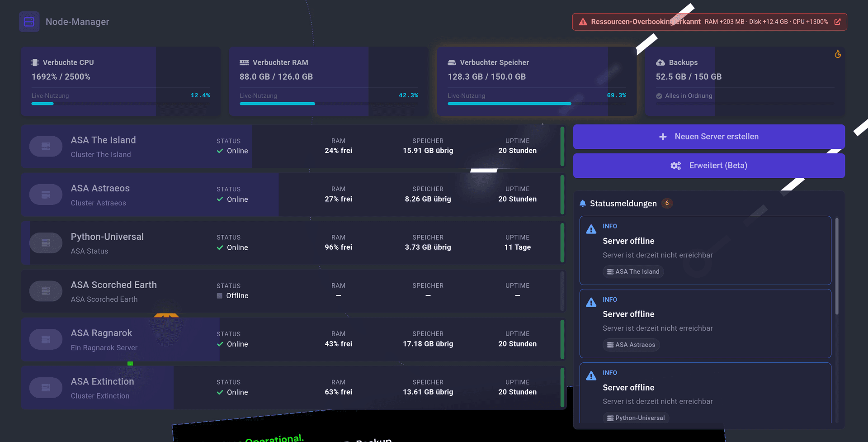Select the Python-Universal server name
Viewport: 868px width, 442px height.
point(107,237)
